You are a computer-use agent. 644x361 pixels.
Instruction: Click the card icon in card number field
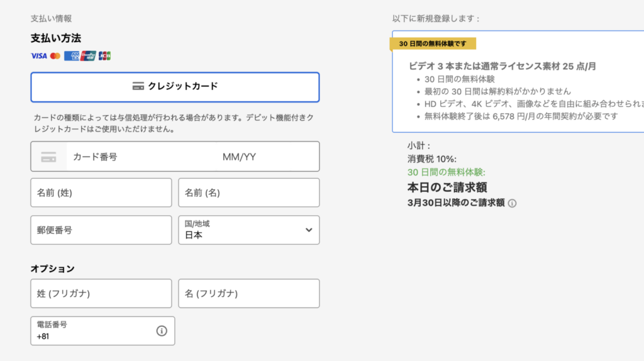point(48,157)
